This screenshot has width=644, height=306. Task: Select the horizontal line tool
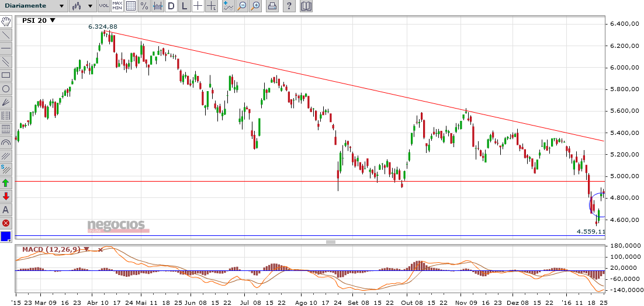tap(6, 48)
